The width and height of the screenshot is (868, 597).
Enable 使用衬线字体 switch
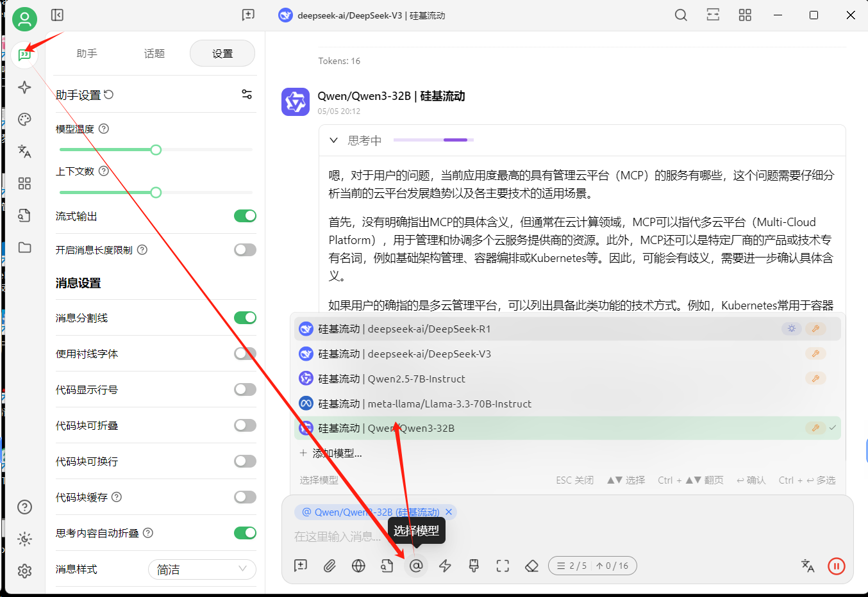tap(245, 354)
